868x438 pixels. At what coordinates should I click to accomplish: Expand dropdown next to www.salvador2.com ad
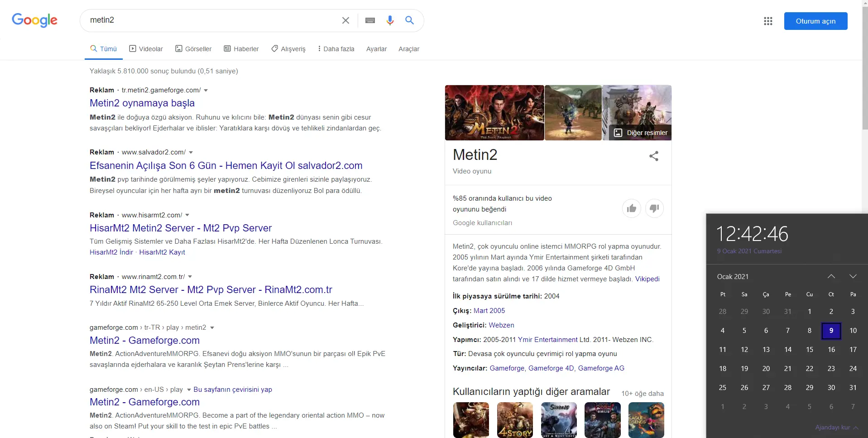point(191,153)
